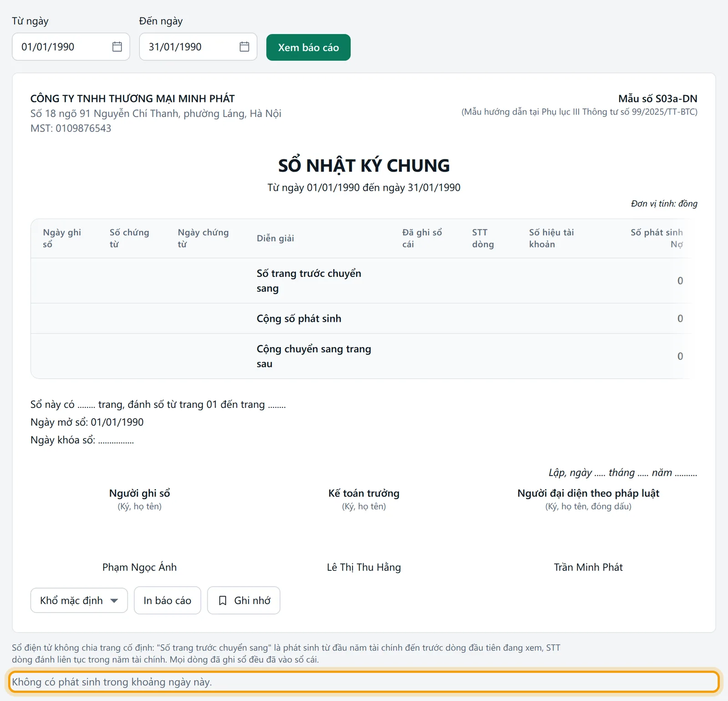Click the Số hiệu tài khoản column header
Viewport: 728px width, 701px height.
tap(551, 238)
